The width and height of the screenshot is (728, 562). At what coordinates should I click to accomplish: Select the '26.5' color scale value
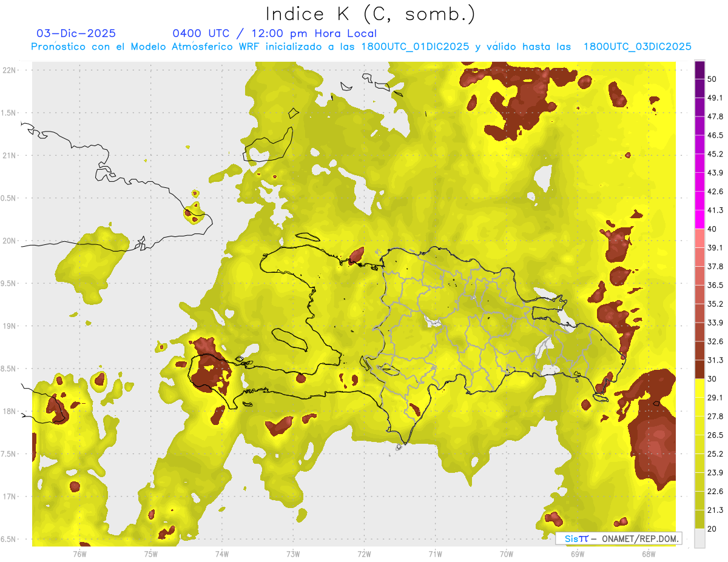(x=715, y=435)
